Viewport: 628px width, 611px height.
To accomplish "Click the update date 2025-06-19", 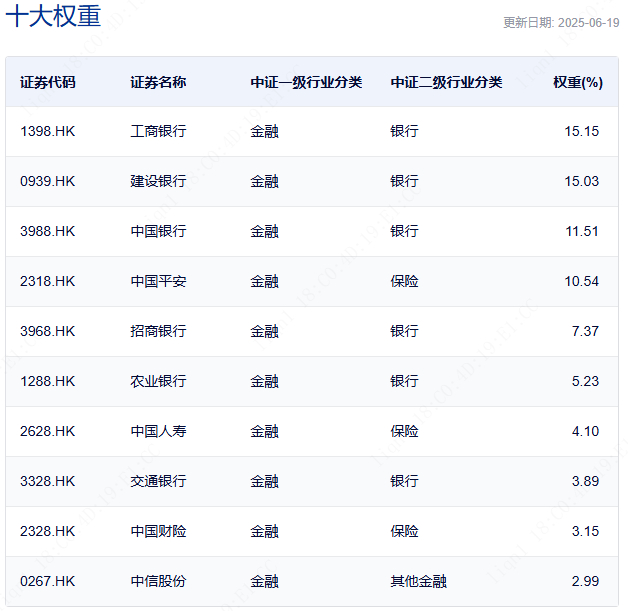I will click(588, 23).
